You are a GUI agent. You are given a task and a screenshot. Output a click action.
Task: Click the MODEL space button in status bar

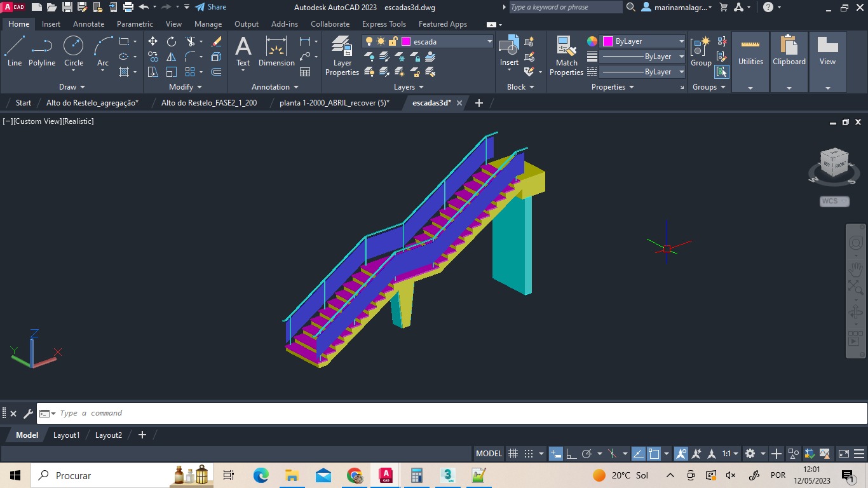(x=489, y=454)
